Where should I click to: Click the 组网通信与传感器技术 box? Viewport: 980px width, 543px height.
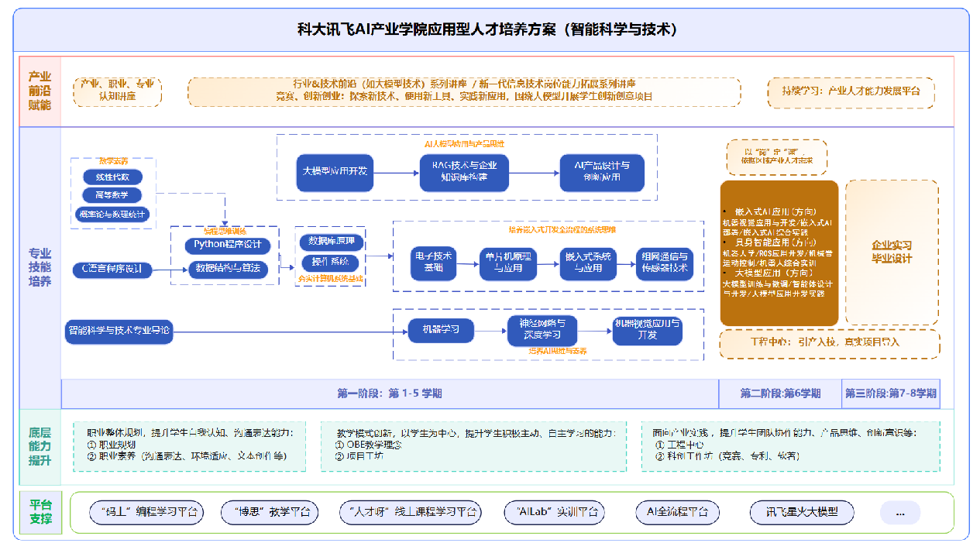tap(664, 263)
